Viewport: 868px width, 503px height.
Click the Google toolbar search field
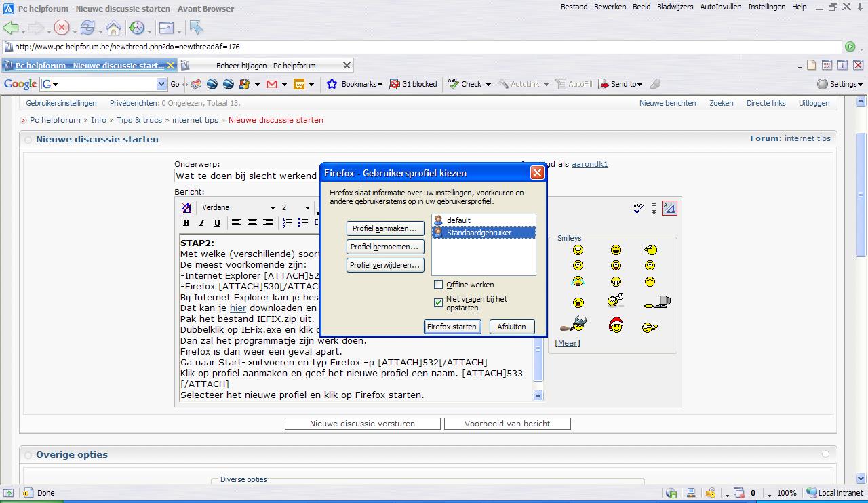click(x=103, y=84)
